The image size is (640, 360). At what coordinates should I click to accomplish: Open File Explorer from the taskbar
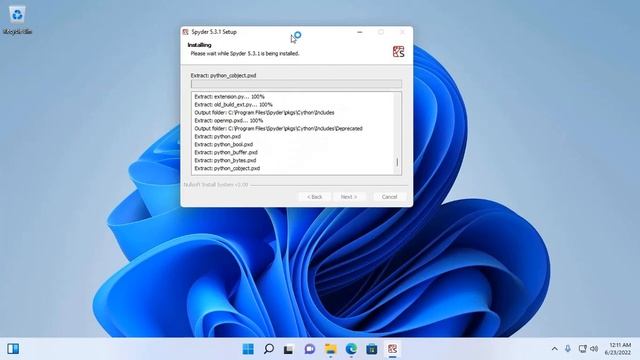click(330, 349)
